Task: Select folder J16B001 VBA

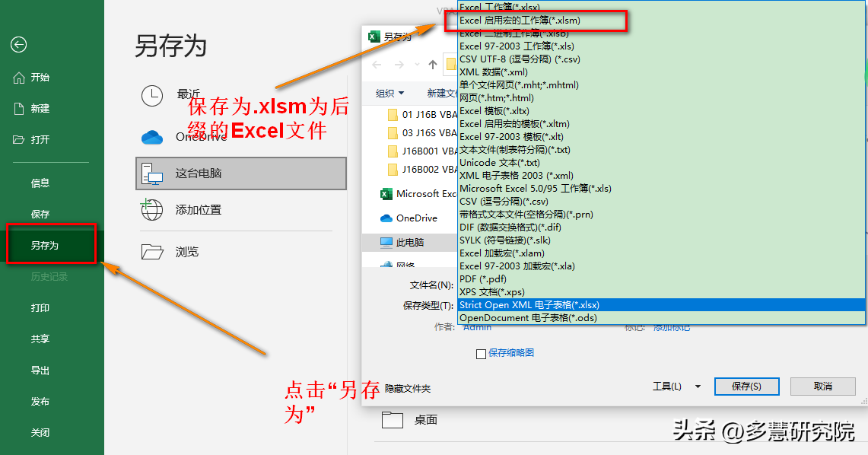Action: click(x=422, y=151)
